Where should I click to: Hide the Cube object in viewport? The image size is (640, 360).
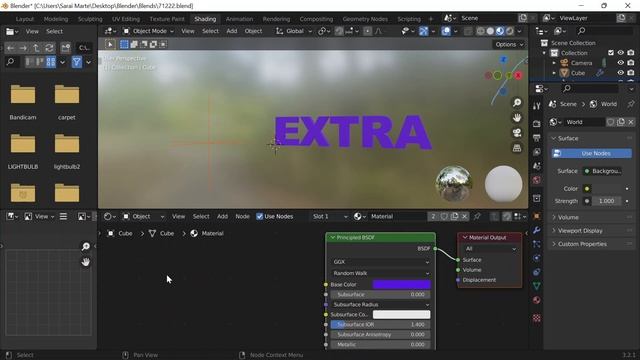[620, 73]
